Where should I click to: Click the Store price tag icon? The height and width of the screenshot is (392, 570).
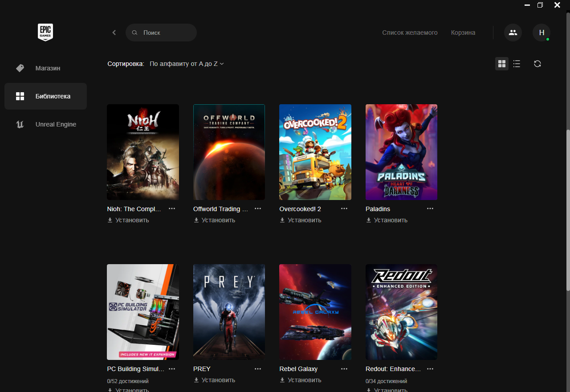pyautogui.click(x=20, y=68)
